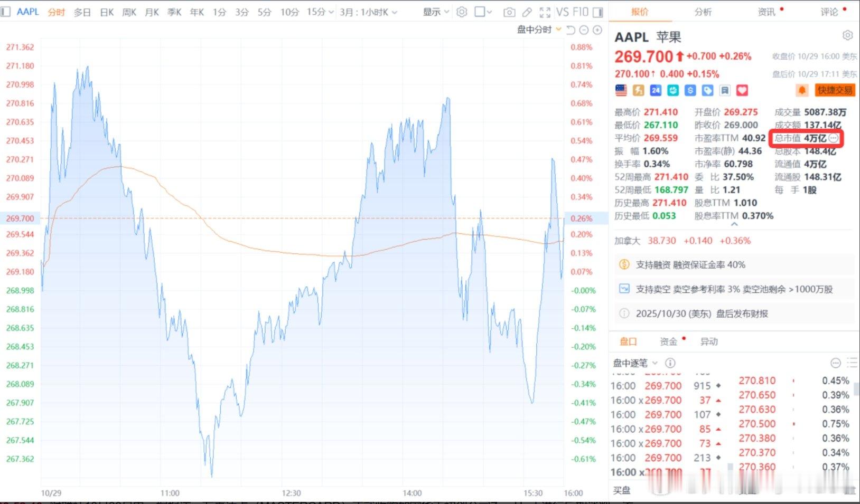860x504 pixels.
Task: Click the more icon beside 总市值
Action: point(834,138)
